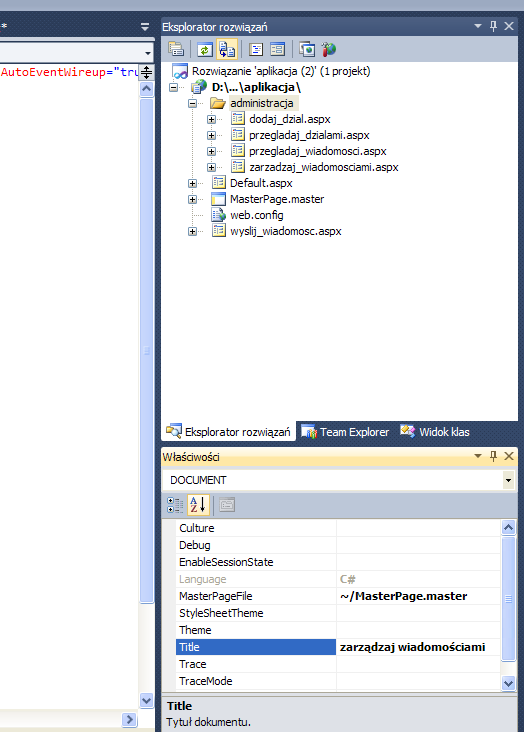The image size is (524, 732).
Task: Click the editor vertical scroll up arrow
Action: click(147, 89)
